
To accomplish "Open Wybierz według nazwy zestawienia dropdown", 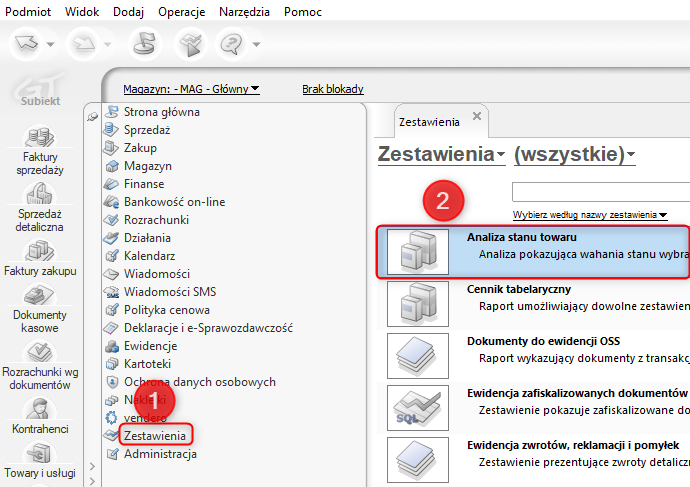I will [x=590, y=215].
